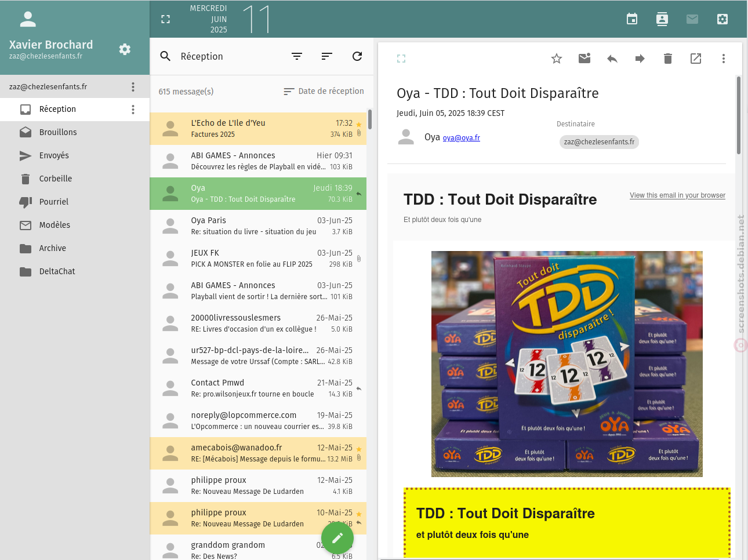Open the Envoyés folder

pos(75,155)
